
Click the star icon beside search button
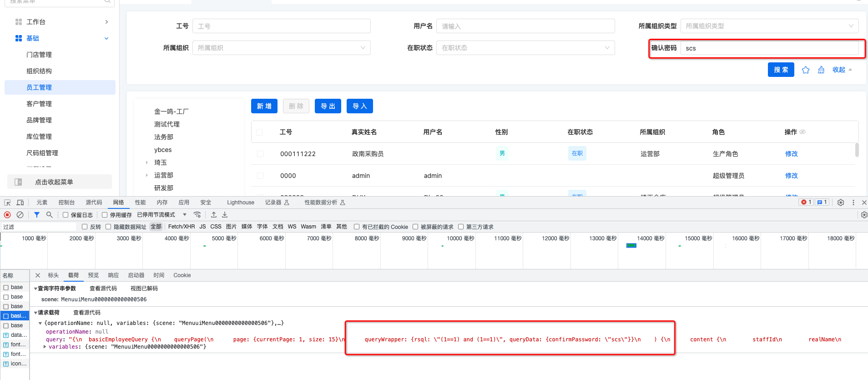pyautogui.click(x=806, y=70)
